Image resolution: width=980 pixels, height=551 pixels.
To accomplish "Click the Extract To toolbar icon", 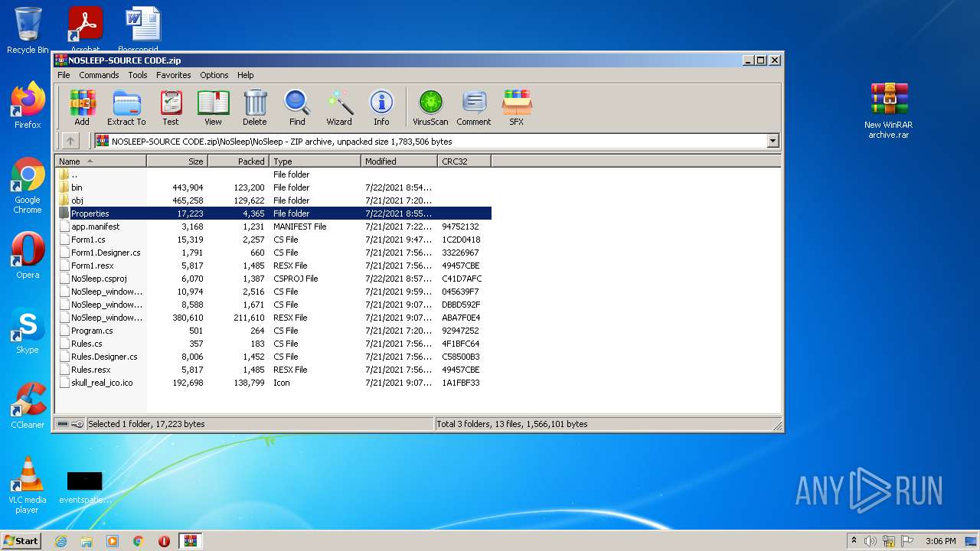I will 126,107.
